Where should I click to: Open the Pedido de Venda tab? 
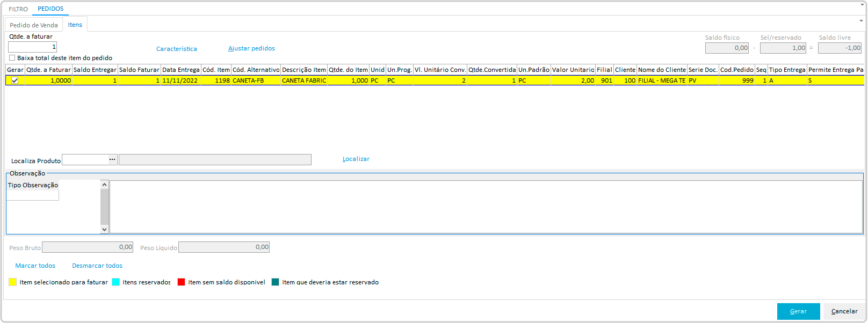34,25
